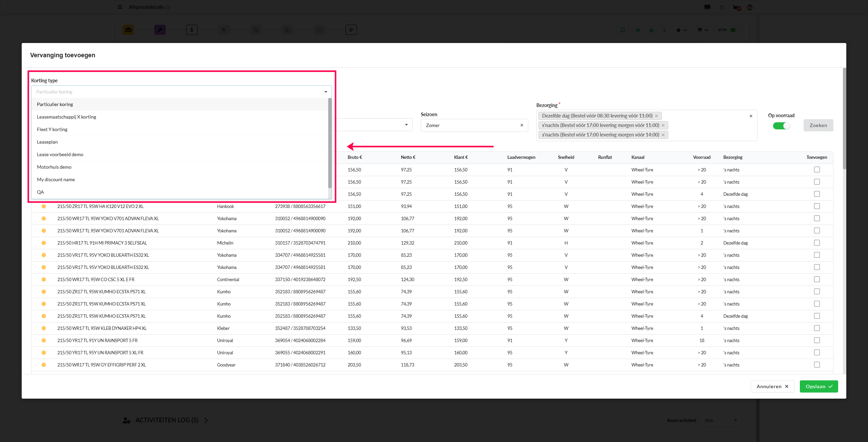The image size is (868, 442).
Task: Select Leaseplan discount option
Action: 47,142
